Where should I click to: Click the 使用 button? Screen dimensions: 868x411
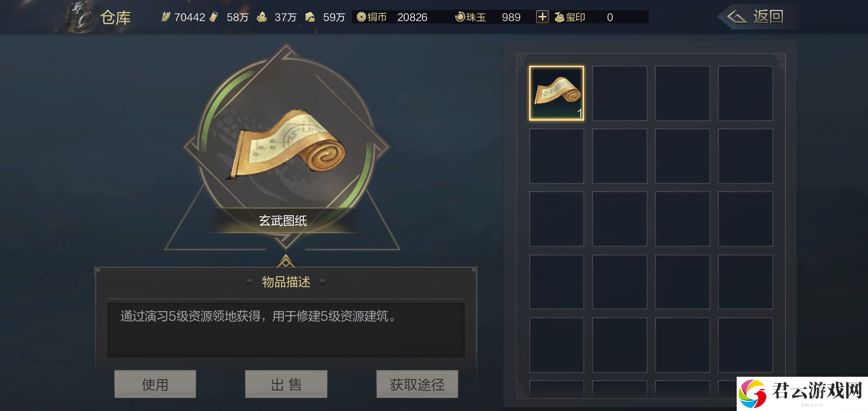(x=155, y=384)
